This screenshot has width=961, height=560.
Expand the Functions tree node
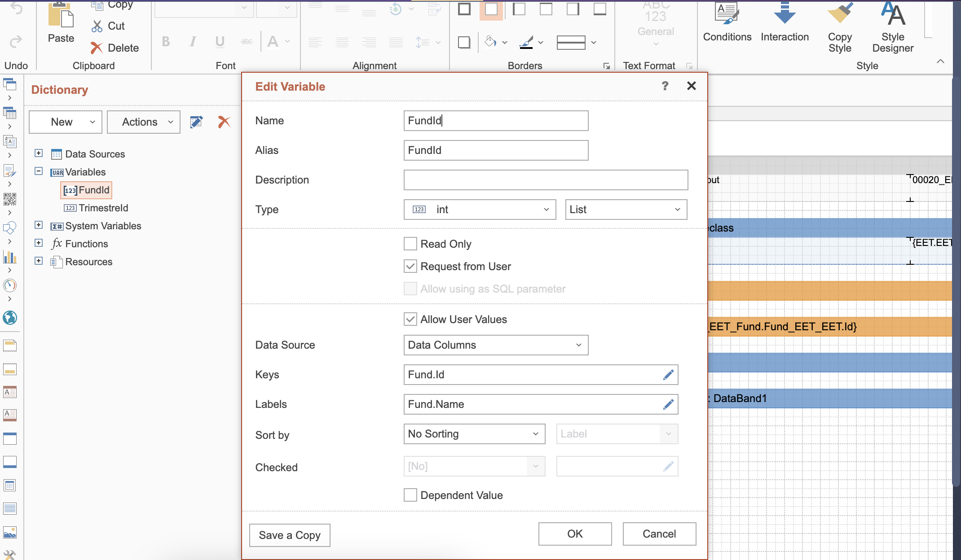pos(39,243)
